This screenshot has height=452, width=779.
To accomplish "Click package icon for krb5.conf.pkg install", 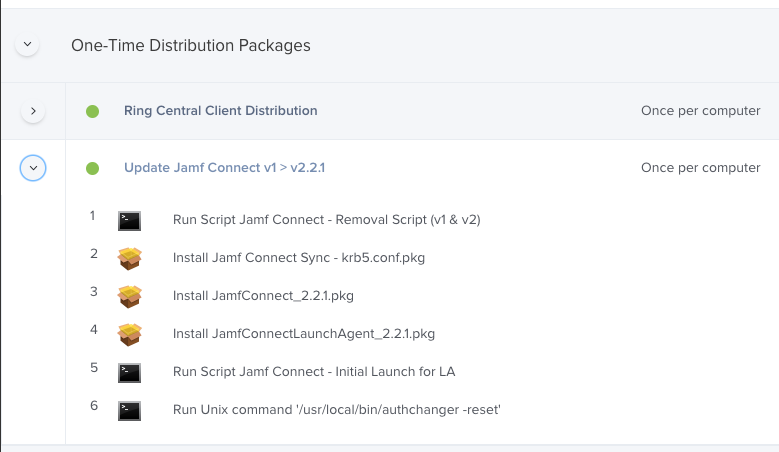I will coord(130,258).
